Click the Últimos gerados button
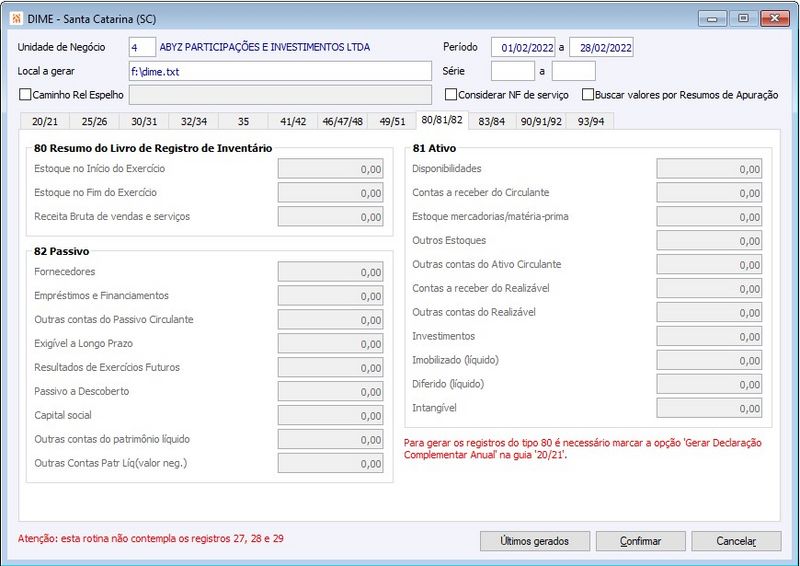 pyautogui.click(x=535, y=541)
